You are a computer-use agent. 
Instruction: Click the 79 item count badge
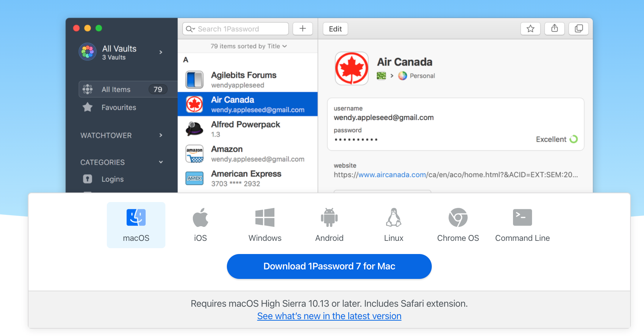158,89
